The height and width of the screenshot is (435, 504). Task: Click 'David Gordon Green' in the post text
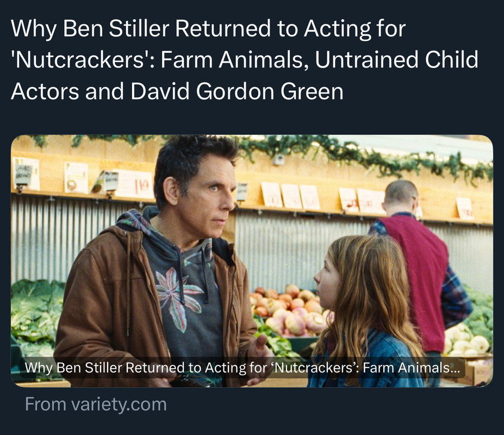237,91
